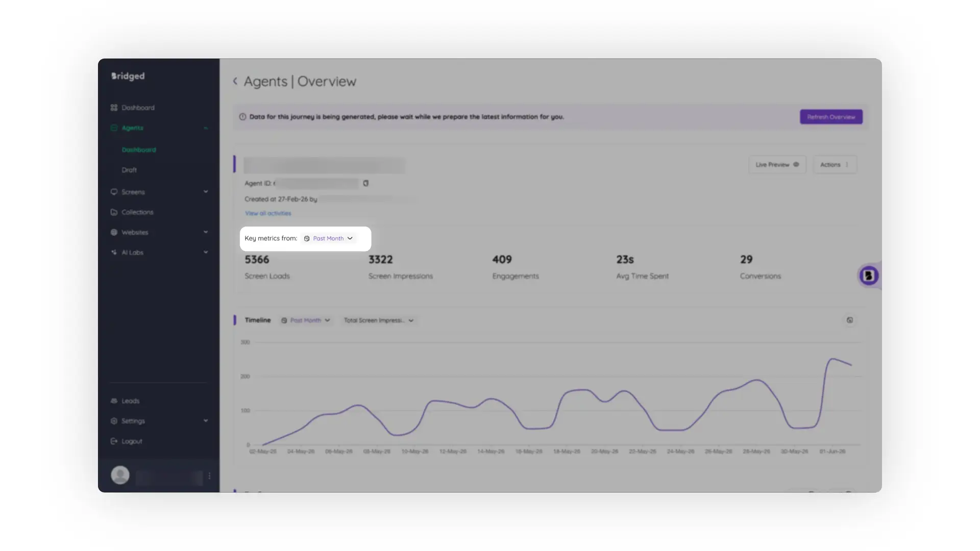Image resolution: width=980 pixels, height=551 pixels.
Task: Click the Websites globe icon
Action: 114,232
